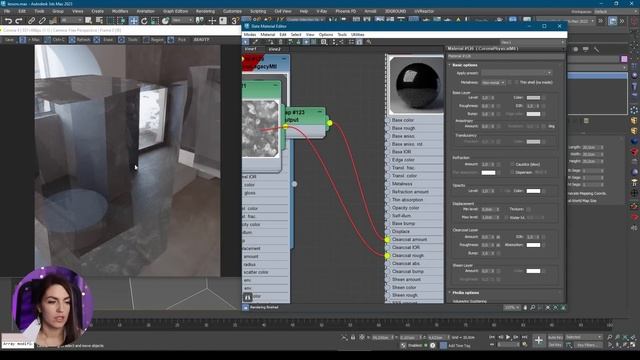Click the Sheen amount slot label
The image size is (640, 360).
pyautogui.click(x=406, y=280)
